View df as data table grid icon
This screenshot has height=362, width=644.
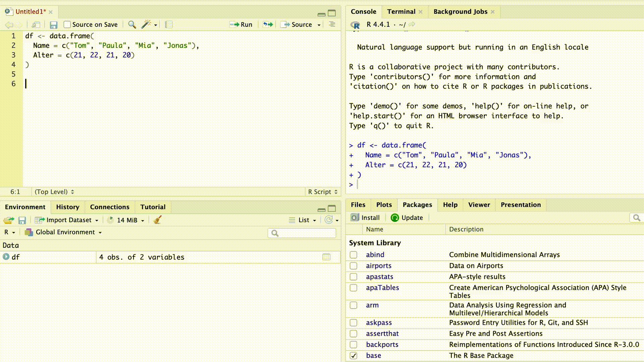coord(326,257)
